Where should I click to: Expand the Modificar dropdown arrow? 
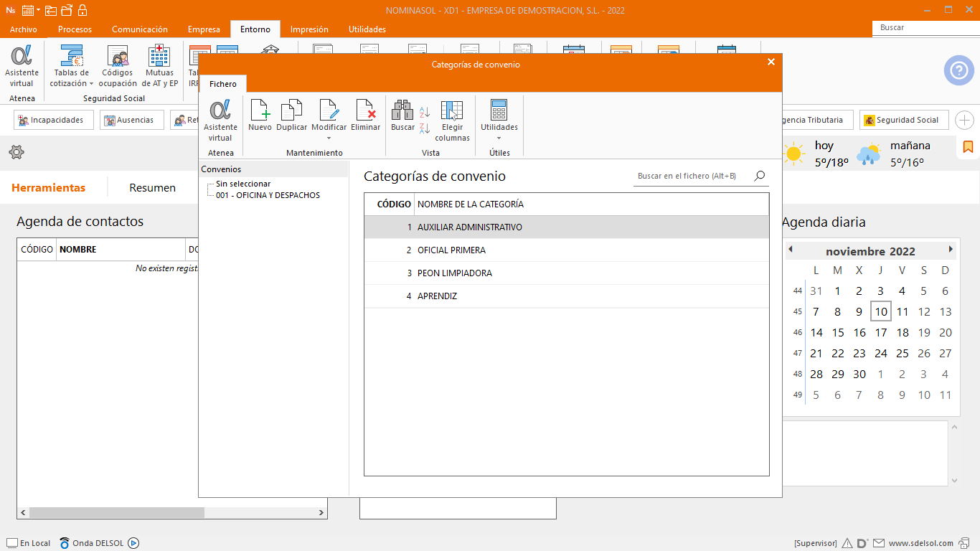coord(329,138)
